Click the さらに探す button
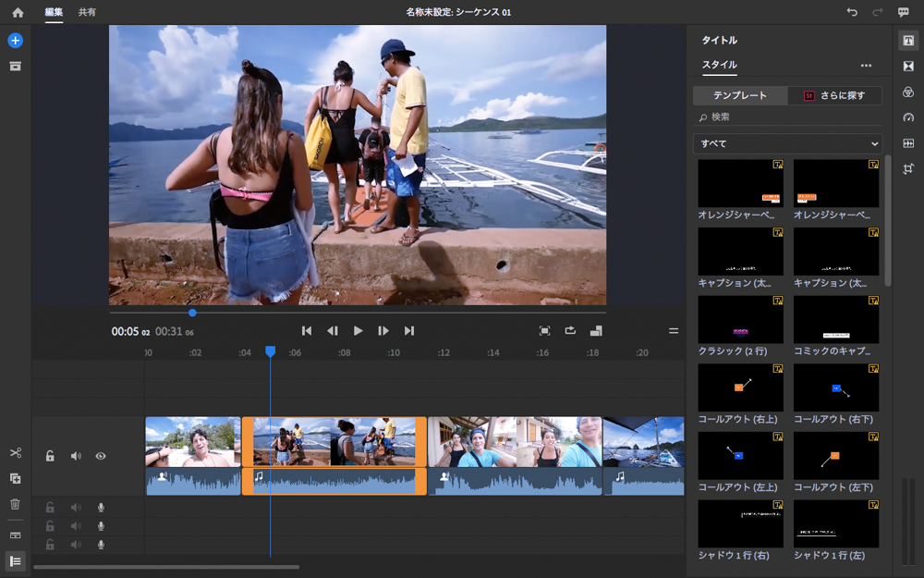Viewport: 924px width, 578px height. coord(834,95)
